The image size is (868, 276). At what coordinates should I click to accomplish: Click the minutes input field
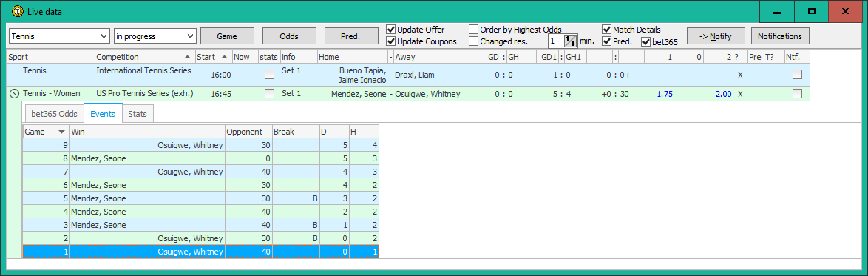tap(556, 41)
